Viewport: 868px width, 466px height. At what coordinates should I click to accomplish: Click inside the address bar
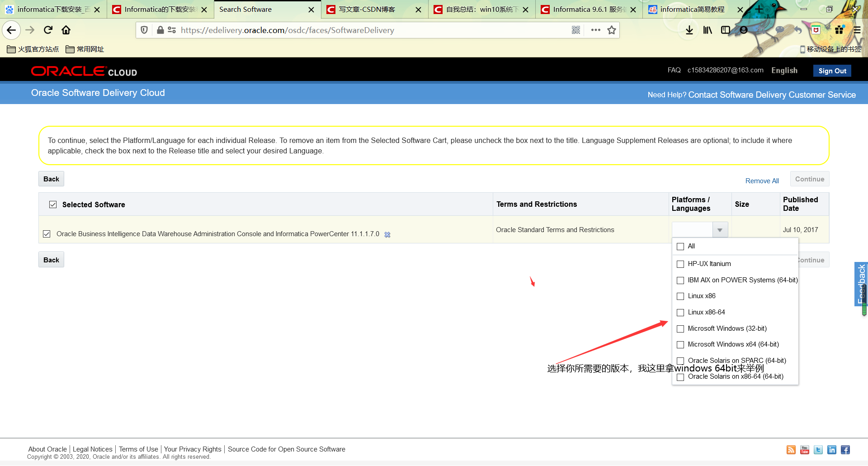tap(316, 30)
